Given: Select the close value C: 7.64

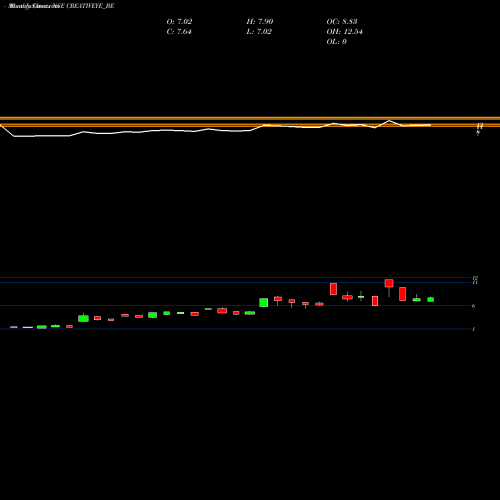Looking at the screenshot, I should (x=179, y=31).
